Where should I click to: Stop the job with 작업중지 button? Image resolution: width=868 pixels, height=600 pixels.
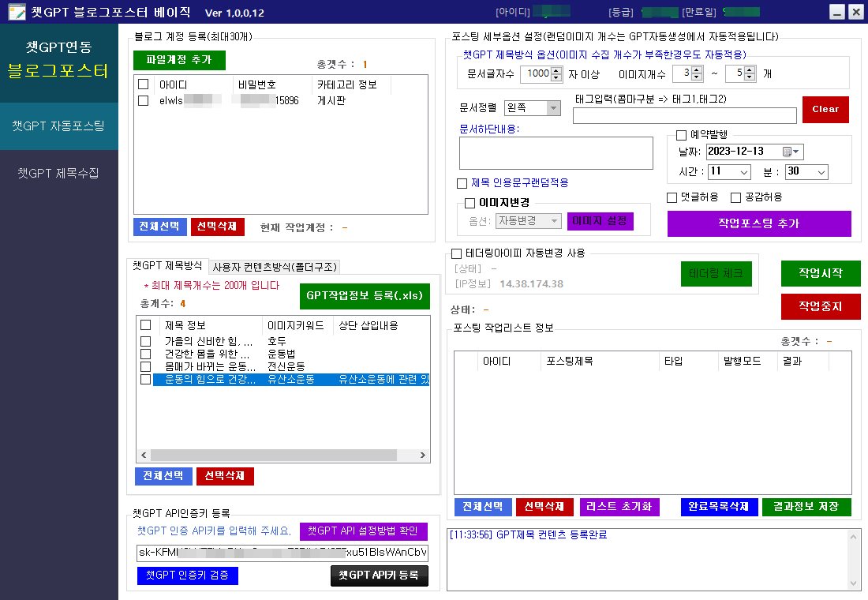click(x=821, y=306)
